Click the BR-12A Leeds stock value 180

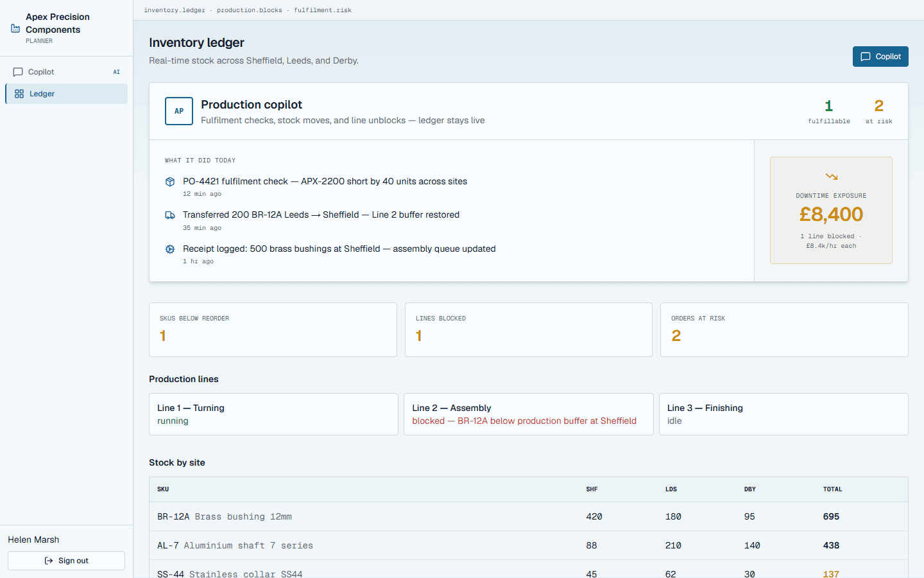coord(673,516)
